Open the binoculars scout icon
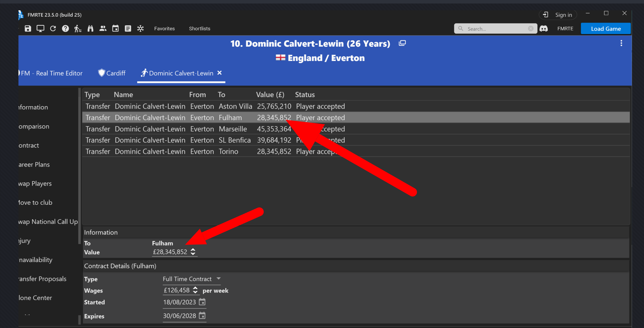The height and width of the screenshot is (328, 644). point(90,28)
